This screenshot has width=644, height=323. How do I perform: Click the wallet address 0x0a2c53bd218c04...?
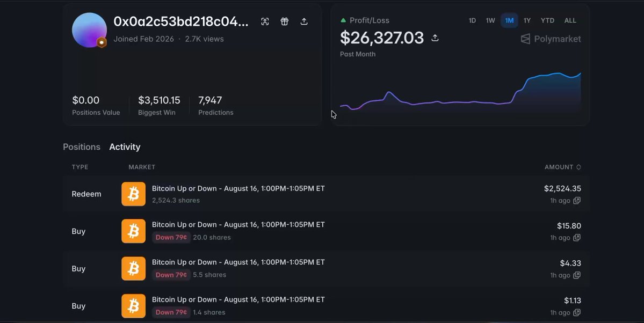[180, 21]
